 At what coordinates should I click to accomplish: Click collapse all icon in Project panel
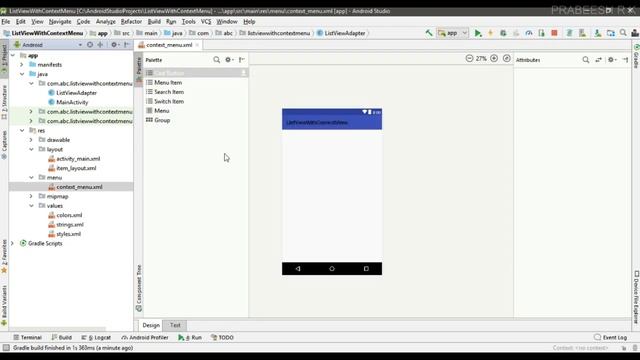[100, 45]
